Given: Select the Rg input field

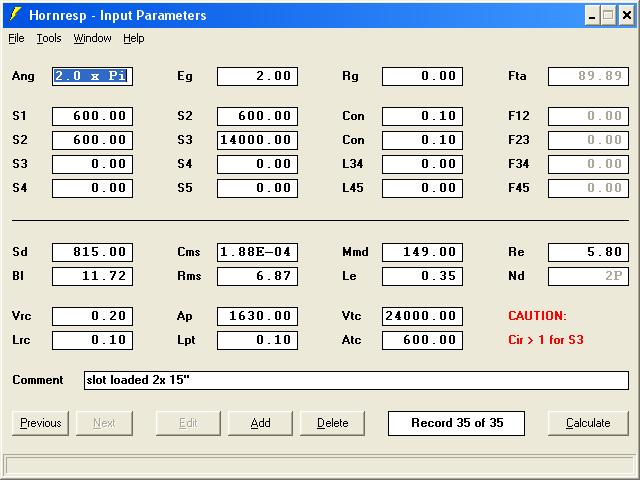Looking at the screenshot, I should click(x=422, y=76).
